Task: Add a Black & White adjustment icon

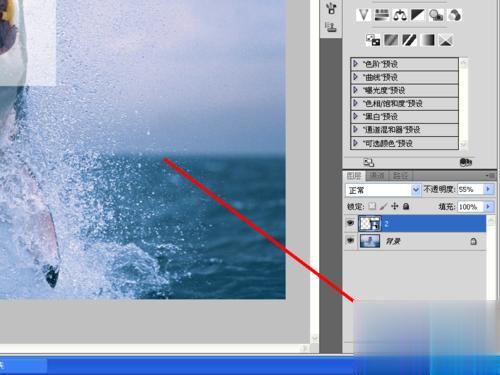Action: (x=418, y=15)
